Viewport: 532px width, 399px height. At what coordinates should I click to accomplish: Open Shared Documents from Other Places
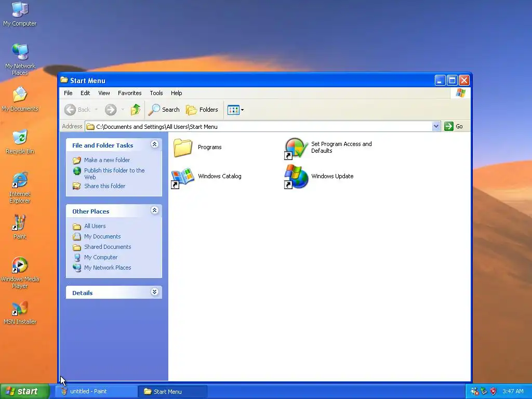108,247
